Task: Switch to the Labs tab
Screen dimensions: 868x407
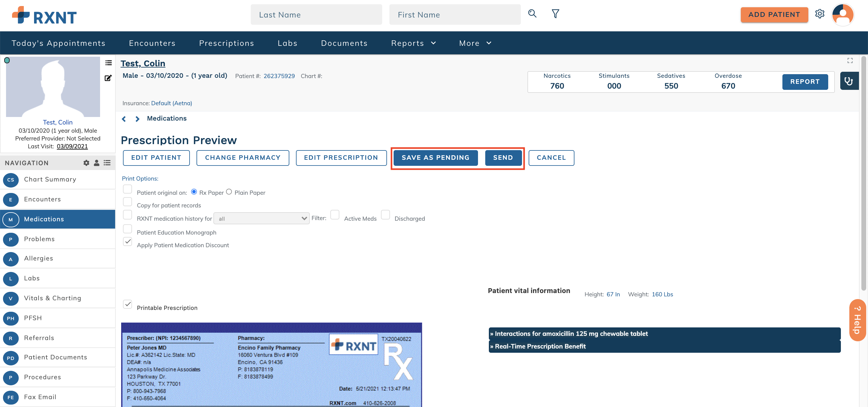Action: pyautogui.click(x=288, y=43)
